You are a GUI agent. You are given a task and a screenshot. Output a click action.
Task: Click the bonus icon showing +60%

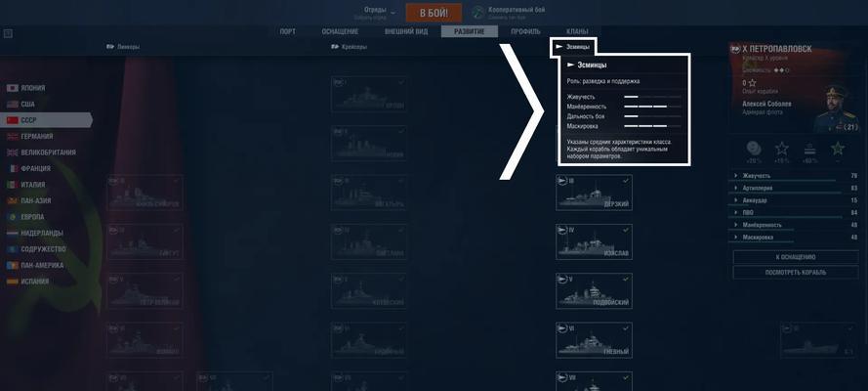(809, 149)
